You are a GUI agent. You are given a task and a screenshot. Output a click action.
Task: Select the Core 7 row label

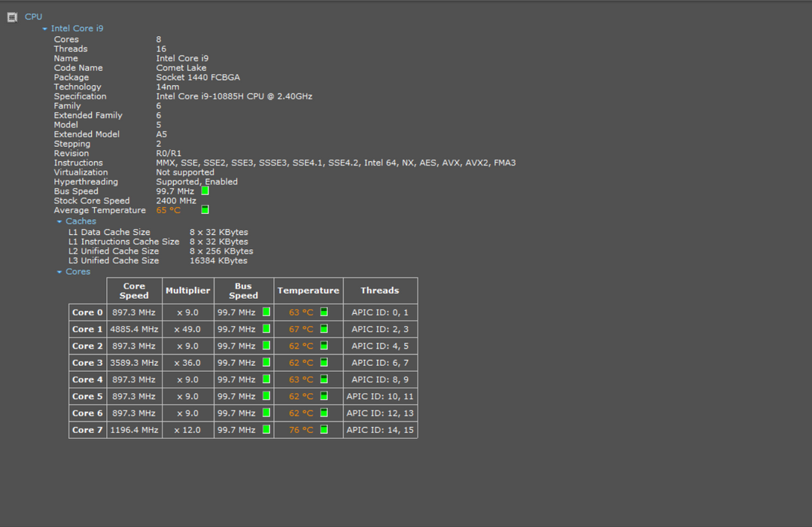click(x=87, y=430)
